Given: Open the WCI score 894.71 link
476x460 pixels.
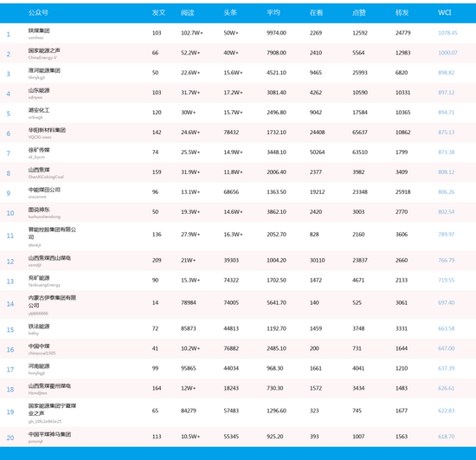Looking at the screenshot, I should point(447,113).
